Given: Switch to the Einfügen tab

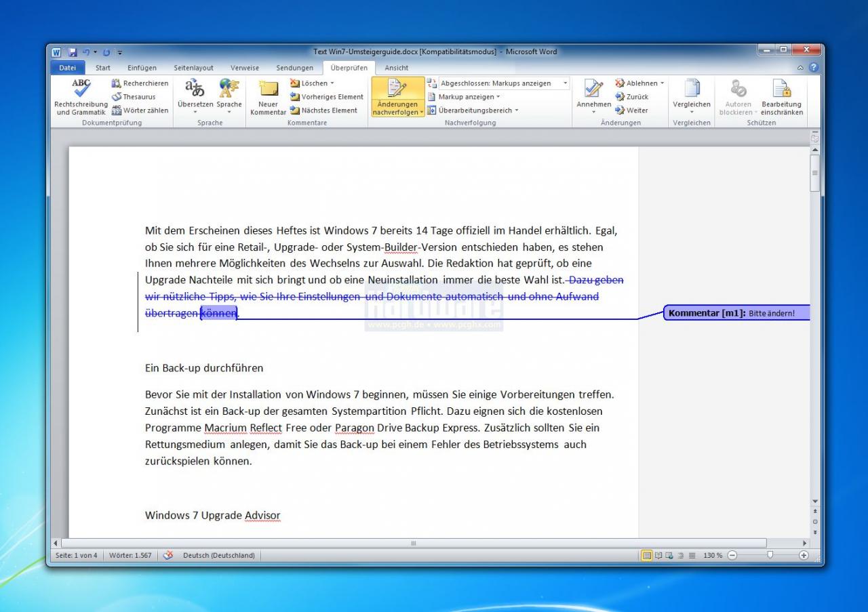Looking at the screenshot, I should (x=142, y=68).
